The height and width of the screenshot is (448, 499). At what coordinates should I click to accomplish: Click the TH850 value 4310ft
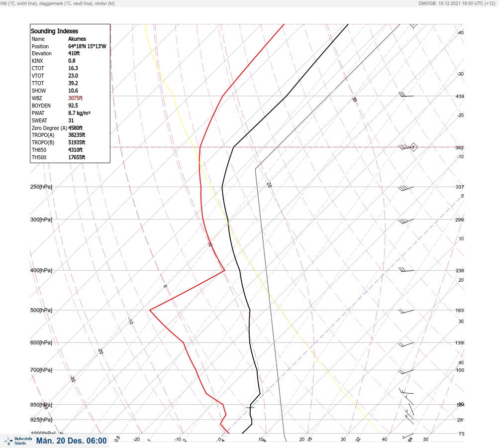coord(76,150)
